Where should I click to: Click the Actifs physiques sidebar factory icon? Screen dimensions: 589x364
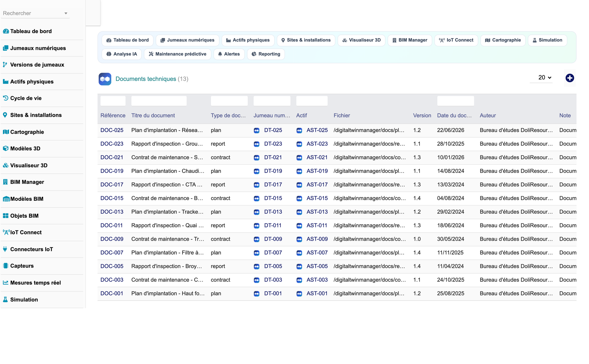pos(6,82)
